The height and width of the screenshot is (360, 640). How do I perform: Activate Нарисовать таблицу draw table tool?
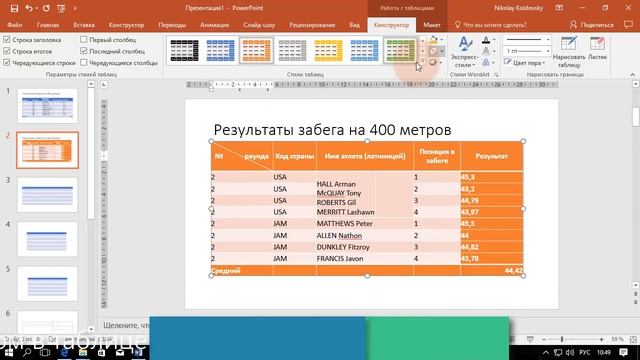569,52
